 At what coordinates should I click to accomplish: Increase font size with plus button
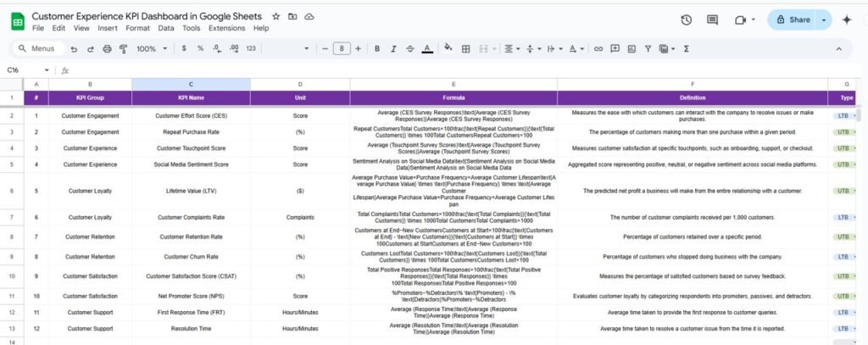coord(359,48)
